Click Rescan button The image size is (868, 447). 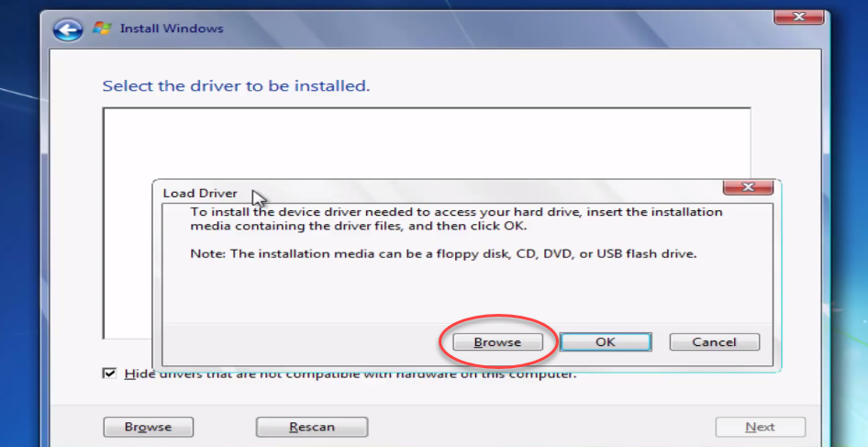click(x=312, y=427)
